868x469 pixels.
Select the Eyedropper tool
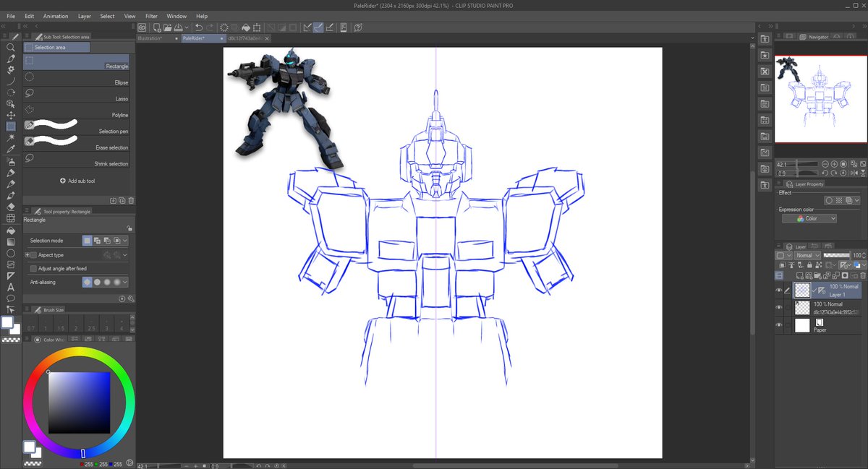click(11, 149)
